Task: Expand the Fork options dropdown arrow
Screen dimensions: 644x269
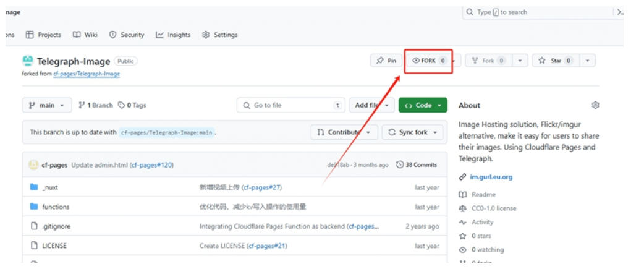Action: 520,61
